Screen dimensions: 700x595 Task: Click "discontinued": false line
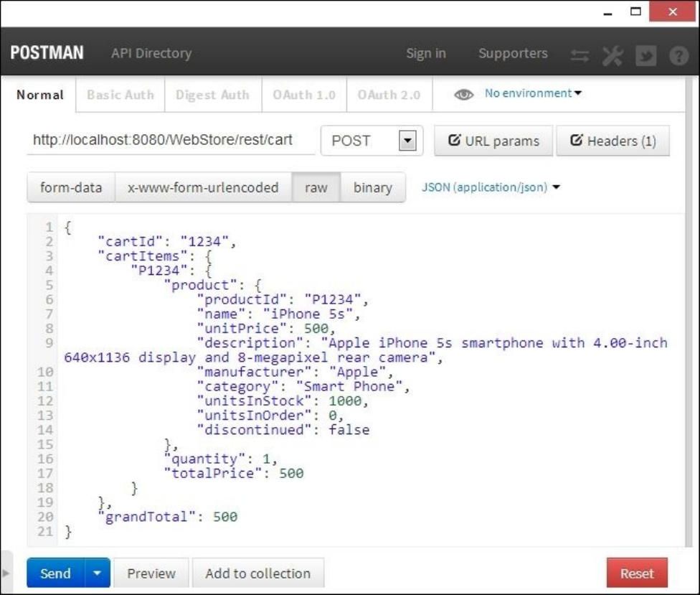(x=283, y=430)
